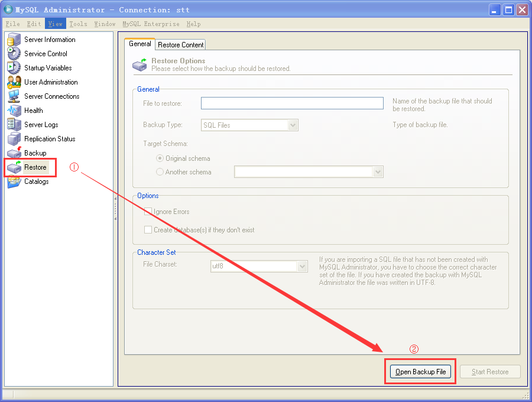
Task: Expand the Another schema combo box
Action: [378, 172]
